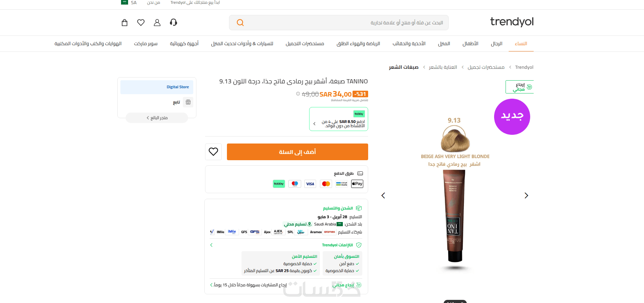
Task: Click the العناية بالشعر breadcrumb link
Action: coord(443,67)
